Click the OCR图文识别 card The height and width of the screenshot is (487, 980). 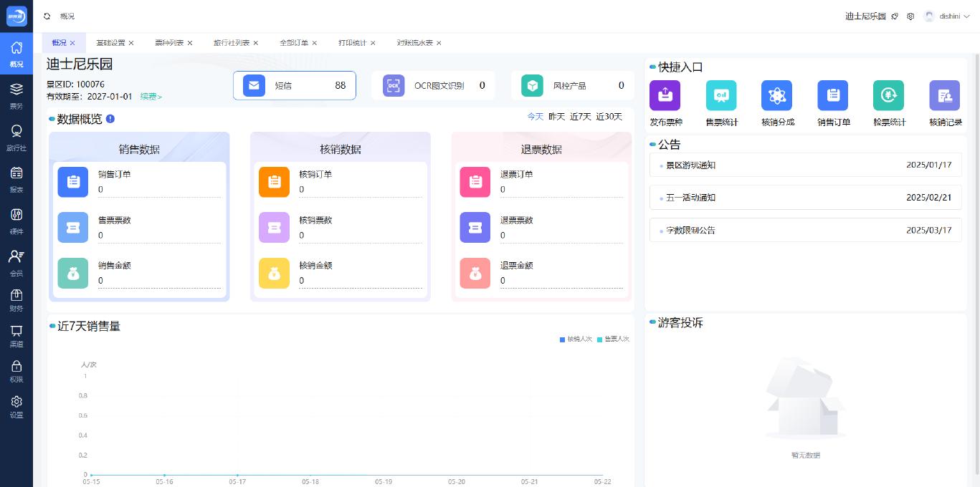tap(433, 85)
